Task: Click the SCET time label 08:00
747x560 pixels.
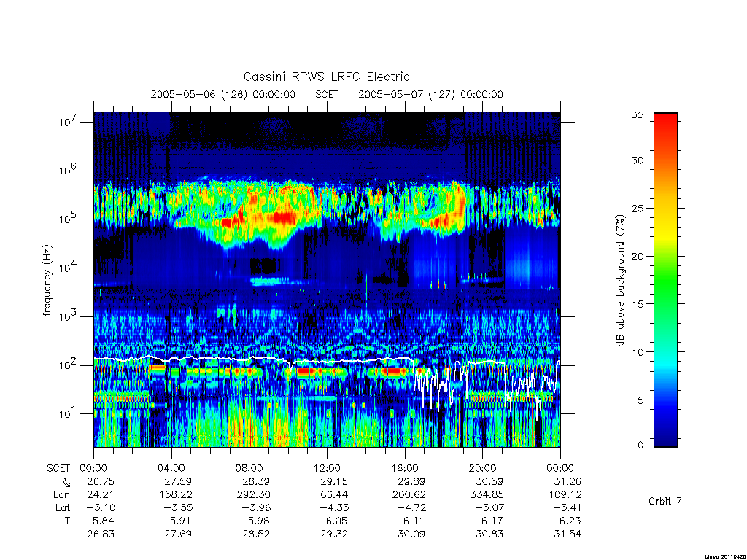Action: (249, 468)
